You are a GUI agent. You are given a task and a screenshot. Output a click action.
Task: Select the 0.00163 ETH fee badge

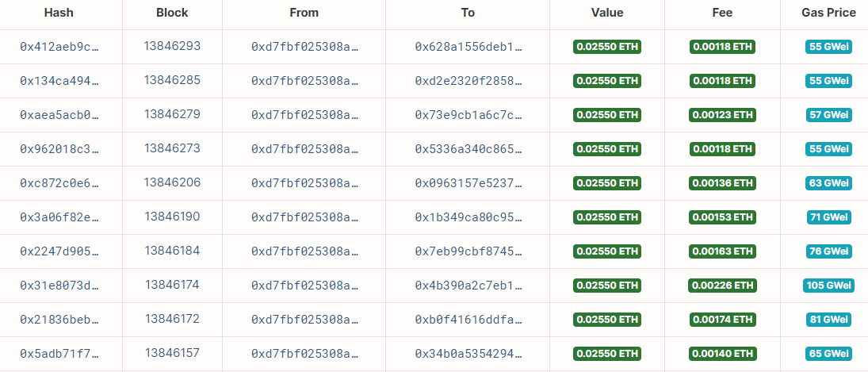(x=722, y=251)
